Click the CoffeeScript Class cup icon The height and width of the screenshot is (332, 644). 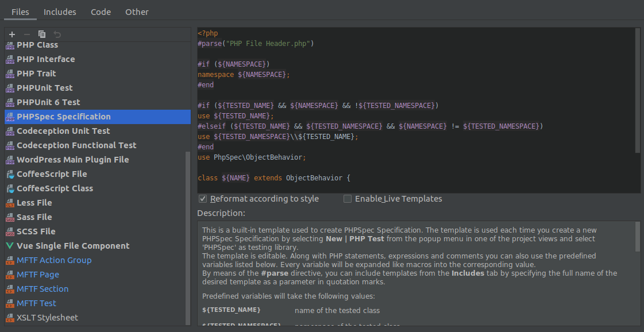point(10,189)
